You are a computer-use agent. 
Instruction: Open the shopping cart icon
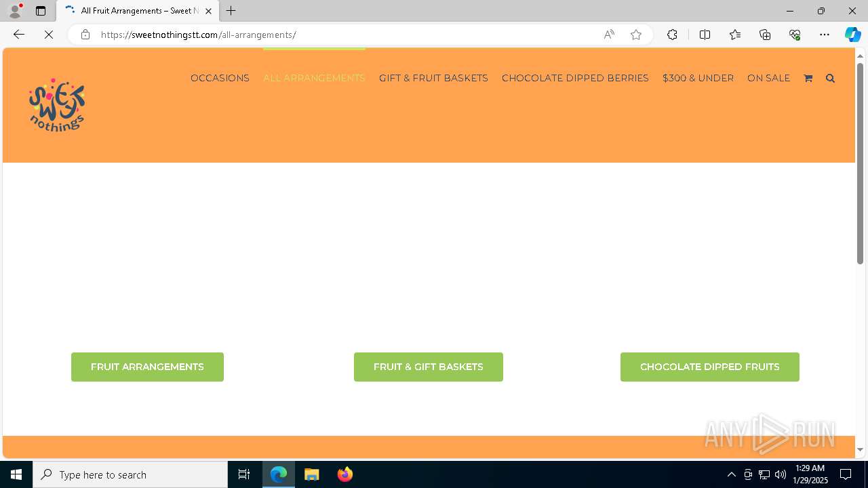tap(808, 78)
